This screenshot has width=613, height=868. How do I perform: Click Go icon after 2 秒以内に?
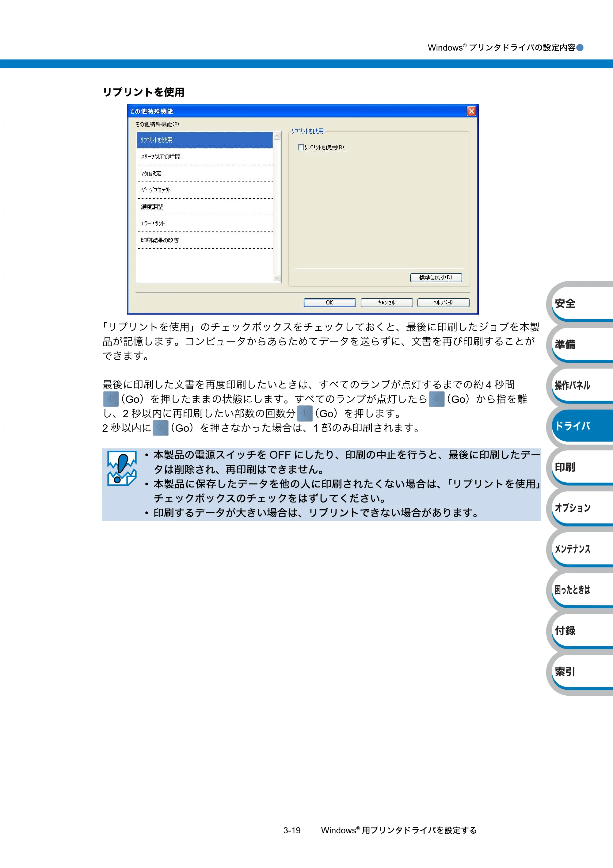(x=160, y=428)
